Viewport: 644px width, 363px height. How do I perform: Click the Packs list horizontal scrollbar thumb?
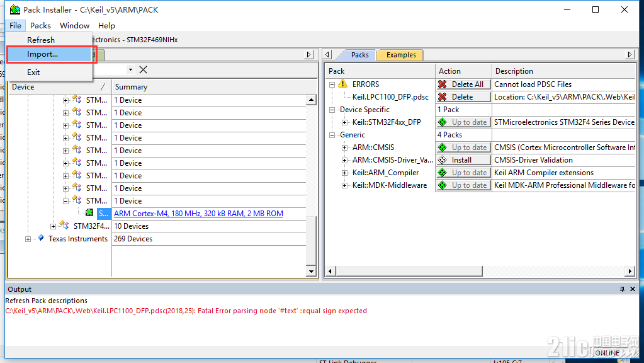(409, 271)
